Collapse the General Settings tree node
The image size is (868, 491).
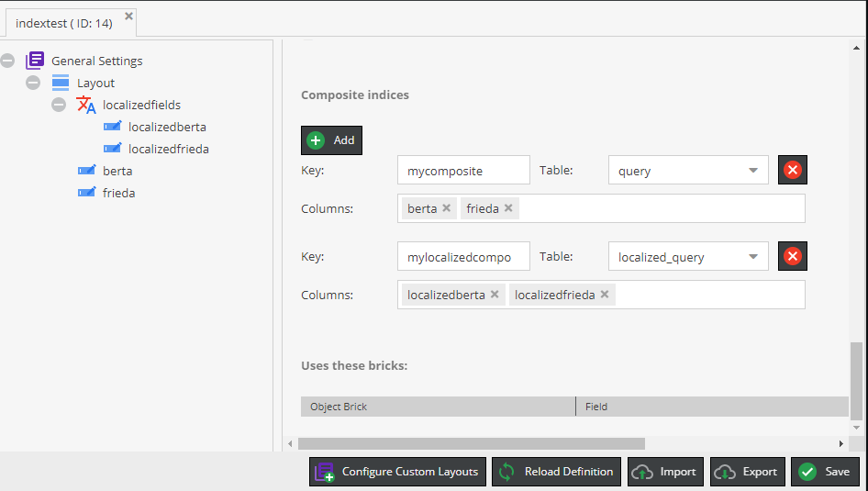[x=8, y=61]
